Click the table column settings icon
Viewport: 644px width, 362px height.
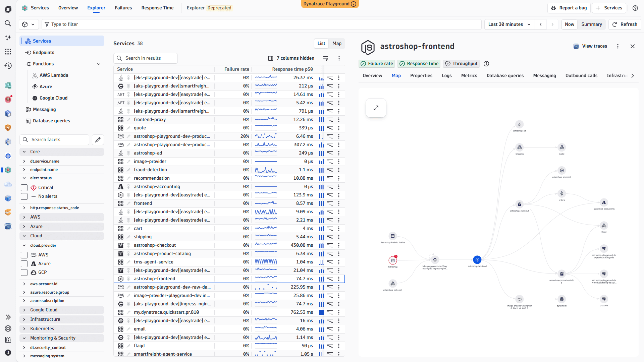[x=326, y=58]
